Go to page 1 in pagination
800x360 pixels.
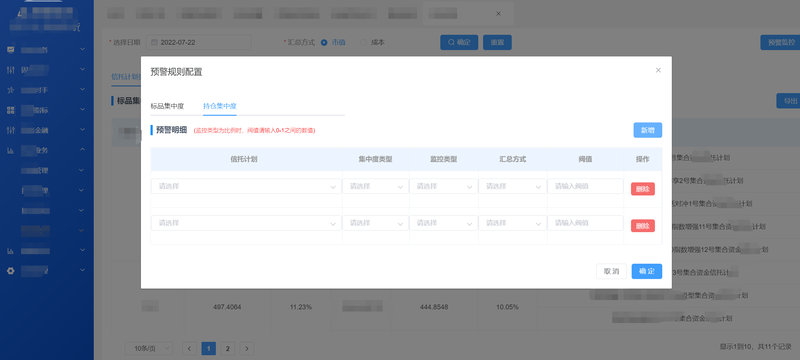[209, 349]
